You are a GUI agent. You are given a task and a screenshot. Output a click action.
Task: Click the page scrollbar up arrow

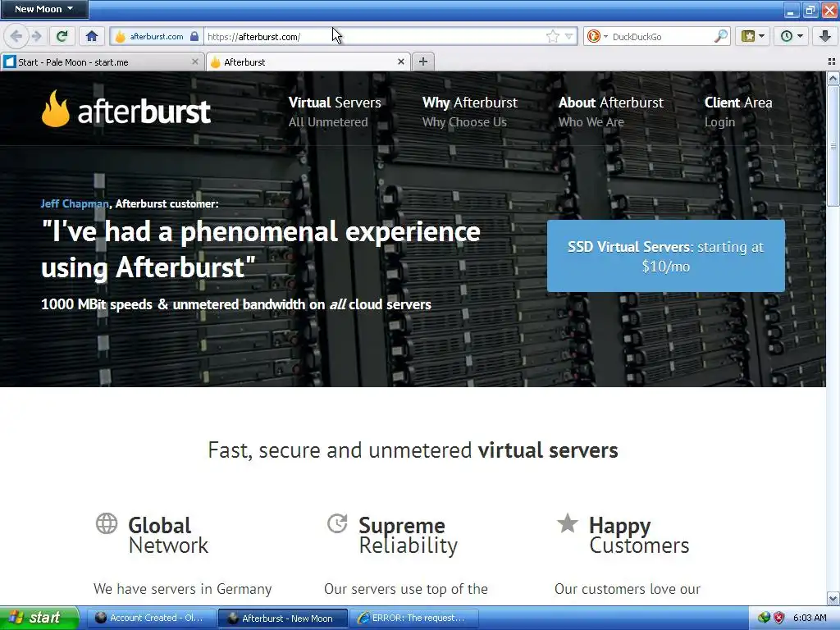point(833,80)
